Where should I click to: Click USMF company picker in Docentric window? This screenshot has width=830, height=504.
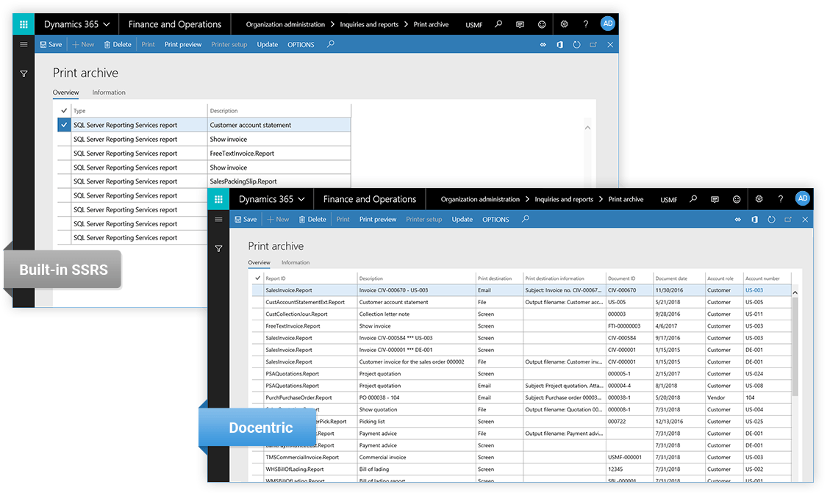[668, 200]
